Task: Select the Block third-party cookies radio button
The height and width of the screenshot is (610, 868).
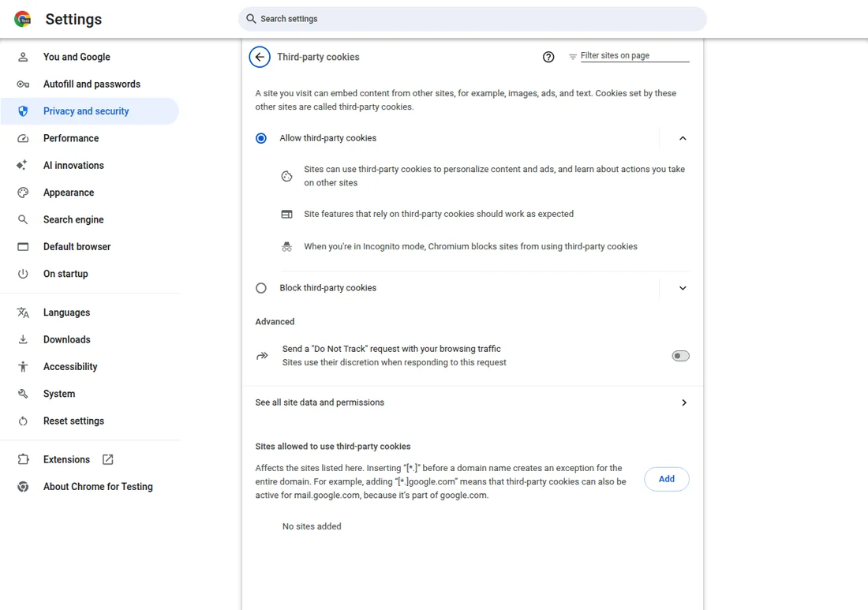Action: click(260, 288)
